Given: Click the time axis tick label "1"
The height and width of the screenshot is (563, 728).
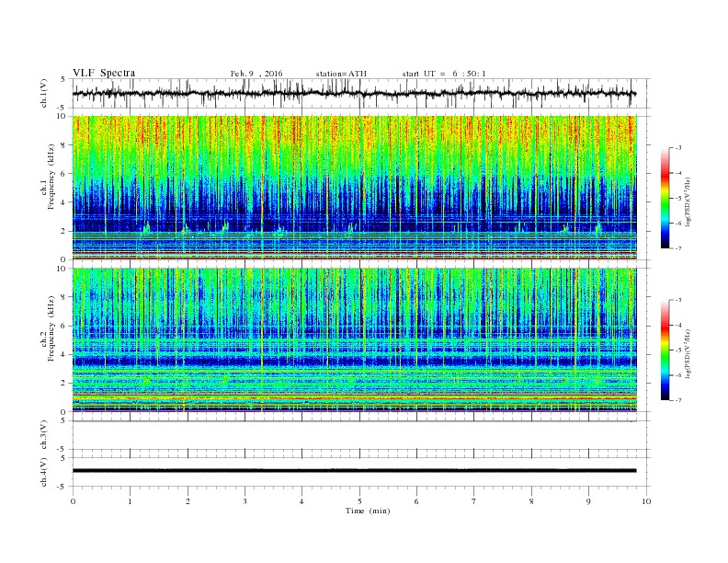Looking at the screenshot, I should (x=130, y=501).
